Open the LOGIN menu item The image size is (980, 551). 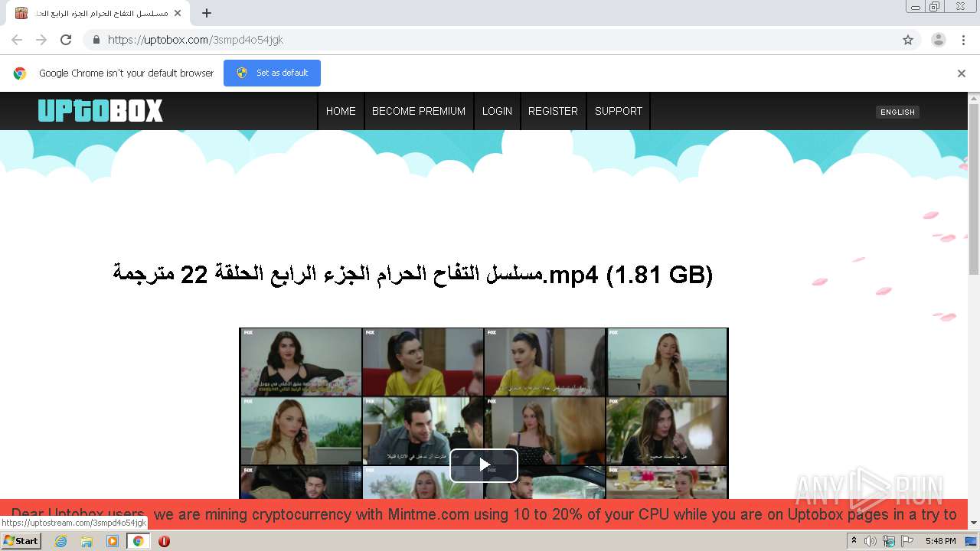(497, 111)
